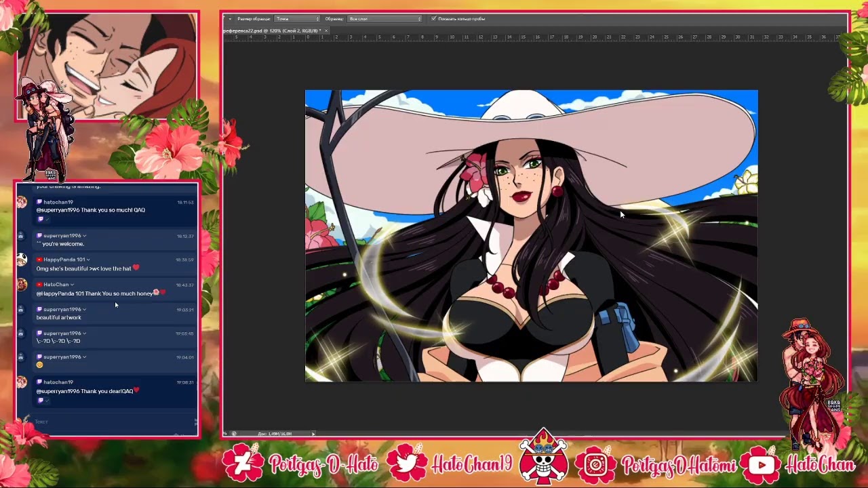Click the pirate skull emblem in the footer
Image resolution: width=868 pixels, height=488 pixels.
(x=543, y=457)
